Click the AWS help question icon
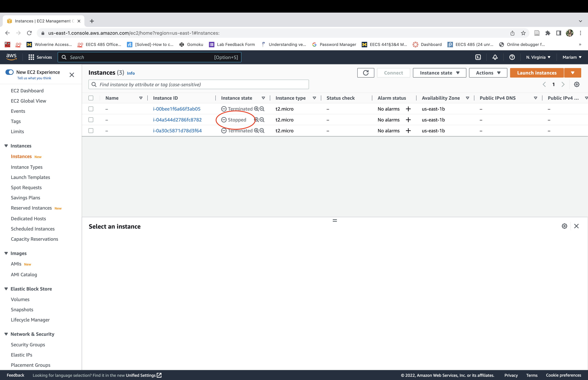 (512, 57)
